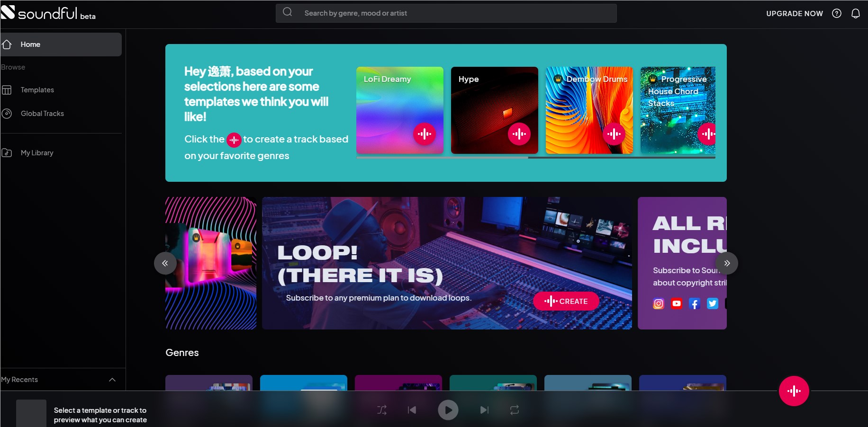Screen dimensions: 868x427
Task: Click the template carousel horizontal scrollbar
Action: tap(442, 158)
